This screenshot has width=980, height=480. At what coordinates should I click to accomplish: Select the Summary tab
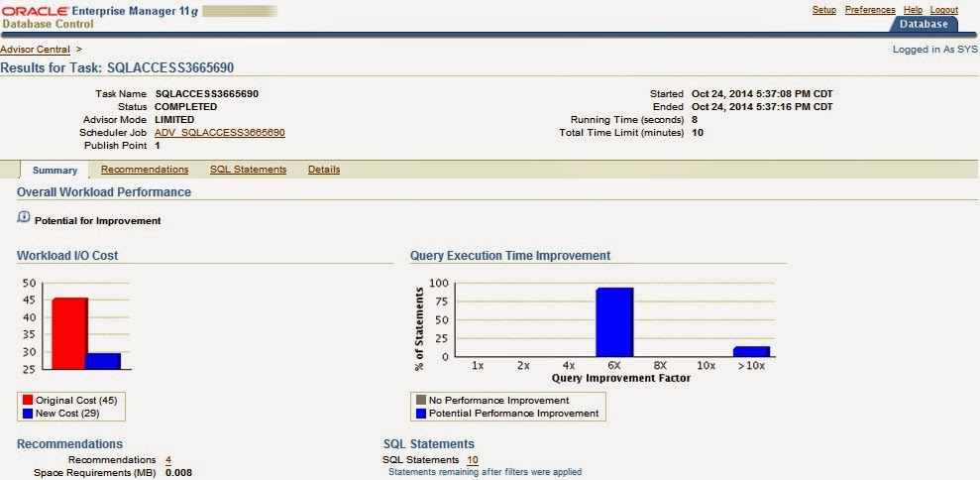pos(55,171)
